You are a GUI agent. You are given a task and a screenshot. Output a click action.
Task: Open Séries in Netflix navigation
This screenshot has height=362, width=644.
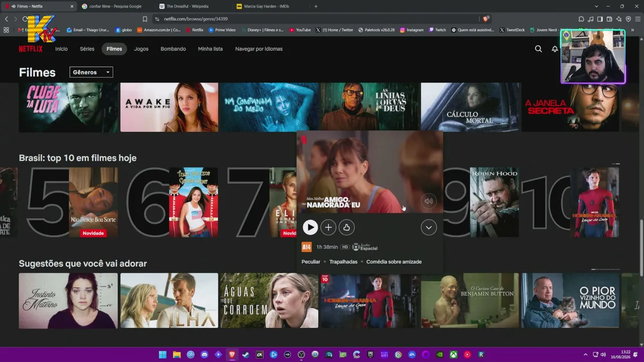pyautogui.click(x=87, y=49)
